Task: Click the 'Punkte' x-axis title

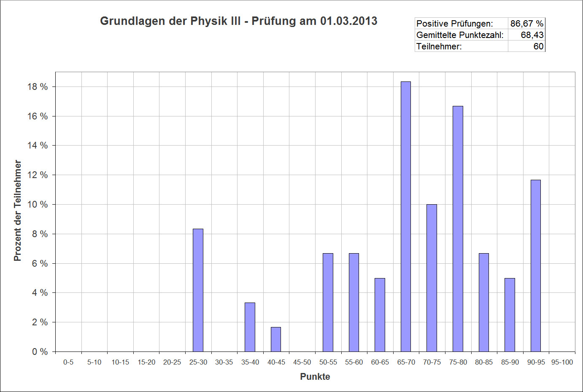Action: point(315,376)
